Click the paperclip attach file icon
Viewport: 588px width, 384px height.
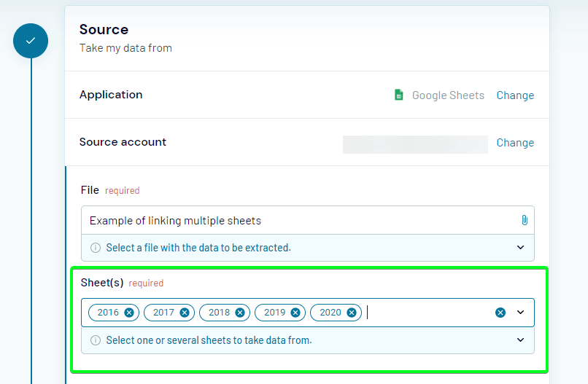pos(525,220)
